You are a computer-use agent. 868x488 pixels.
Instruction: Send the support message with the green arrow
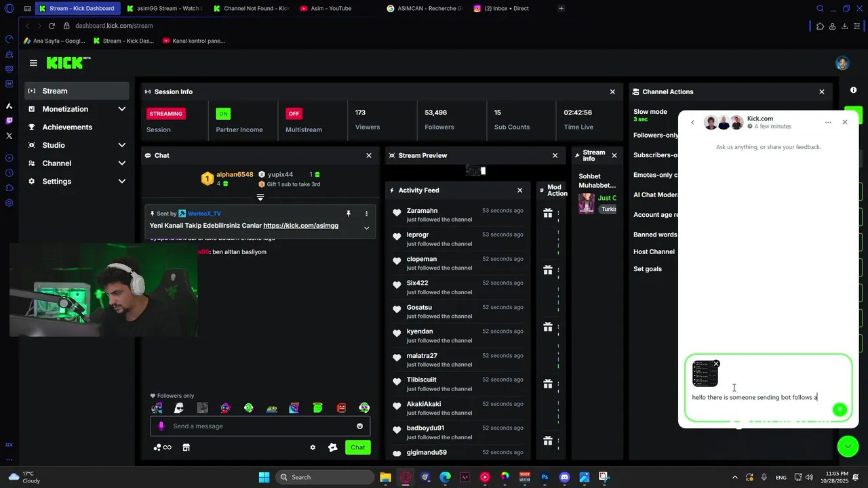[x=840, y=409]
